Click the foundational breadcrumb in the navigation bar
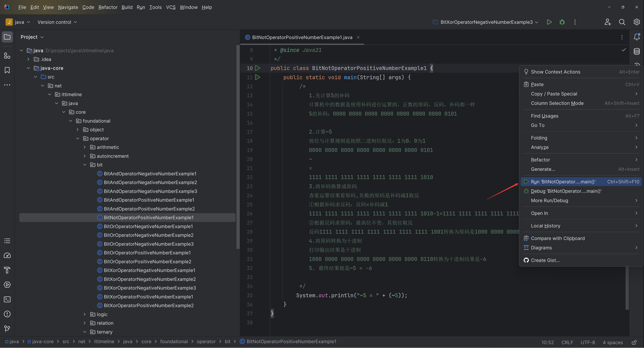Viewport: 644px width, 348px height. [174, 341]
